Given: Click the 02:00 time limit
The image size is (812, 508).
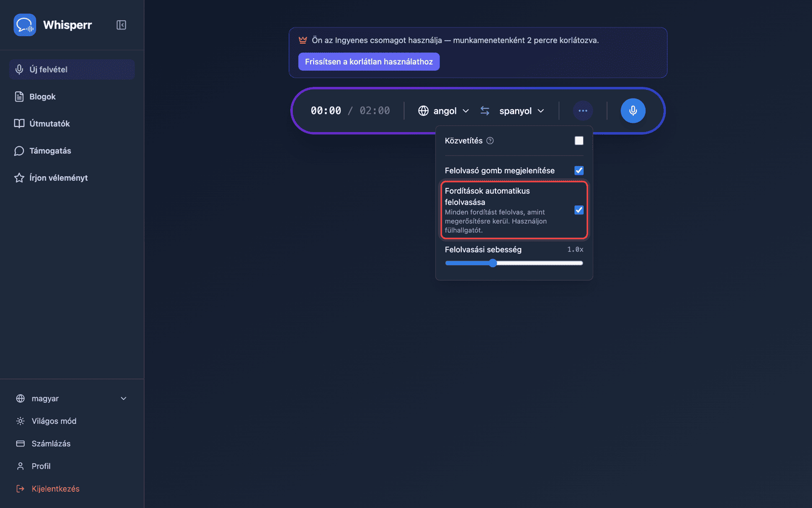Looking at the screenshot, I should (x=375, y=111).
